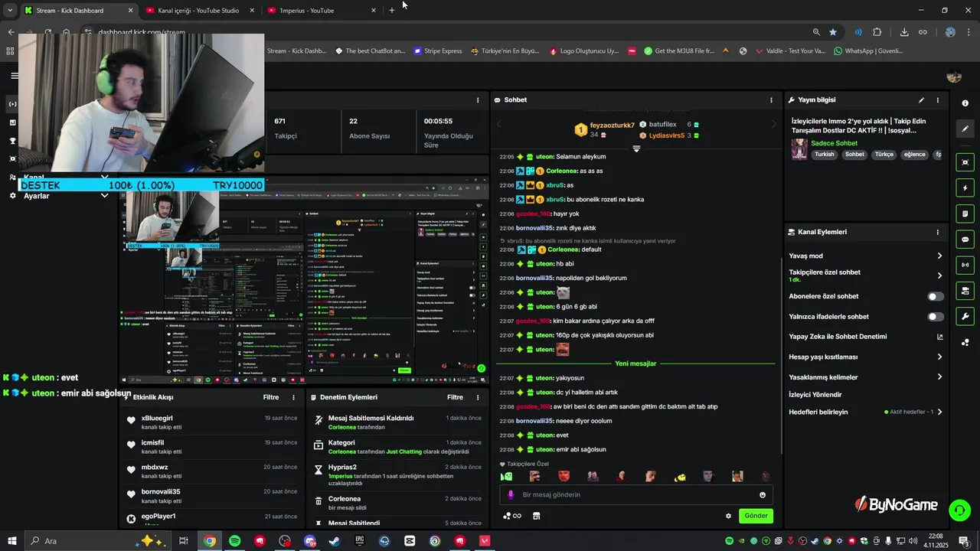Open Windows Start menu
This screenshot has width=980, height=551.
coord(11,541)
